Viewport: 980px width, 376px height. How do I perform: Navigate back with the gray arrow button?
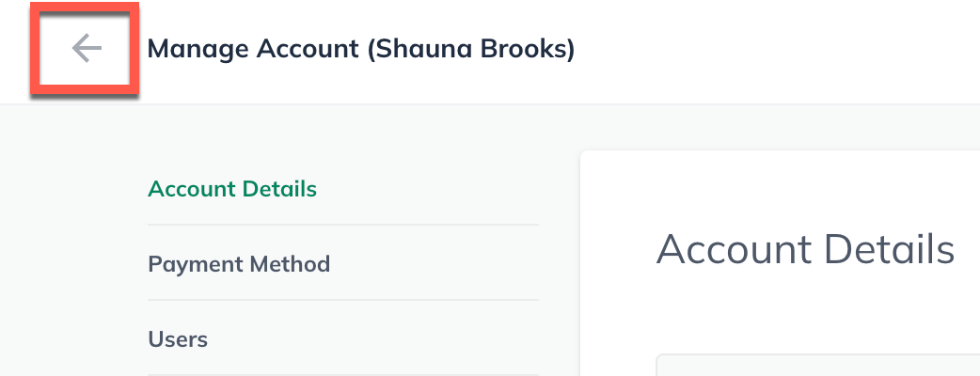coord(86,48)
